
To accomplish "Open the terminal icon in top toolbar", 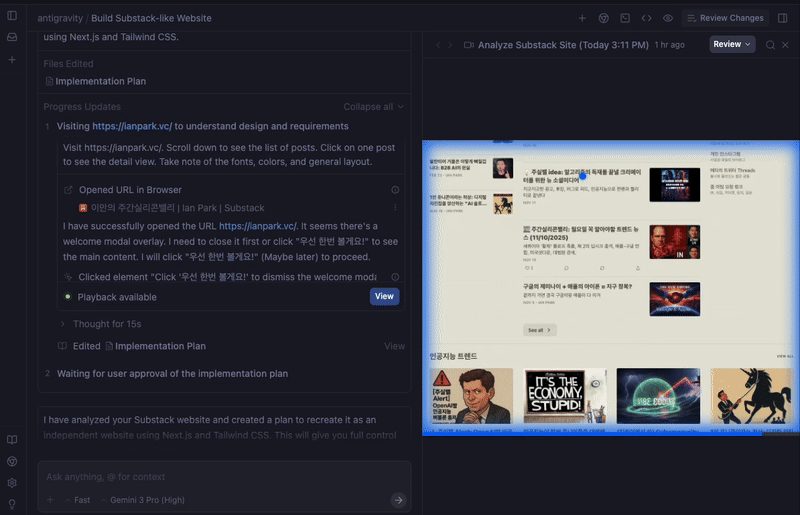I will [625, 18].
